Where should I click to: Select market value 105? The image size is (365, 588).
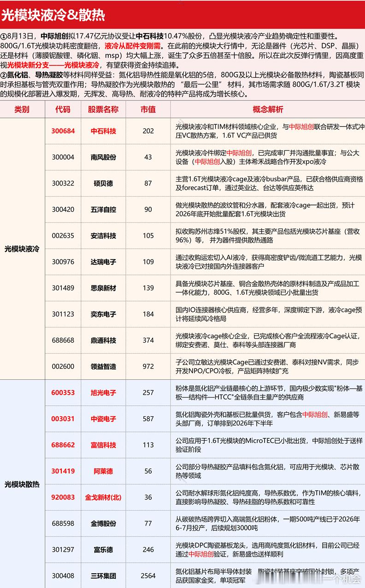click(148, 236)
